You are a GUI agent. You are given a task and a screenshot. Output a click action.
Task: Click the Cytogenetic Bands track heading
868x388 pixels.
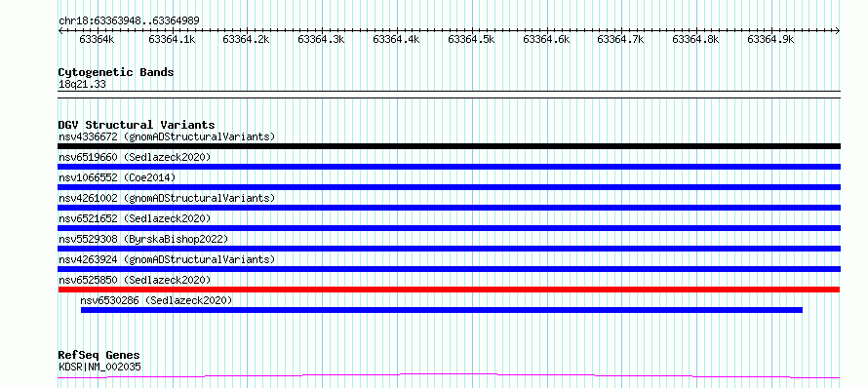coord(116,72)
